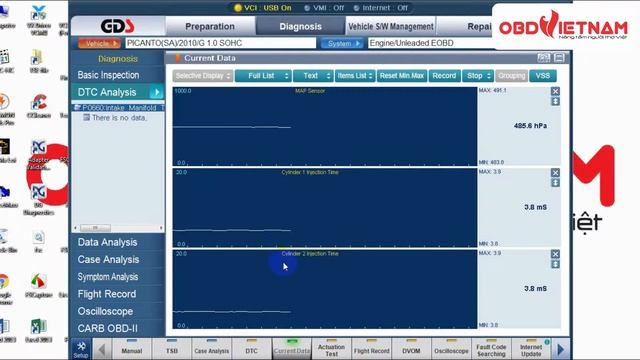Screen dimensions: 640x360
Task: Open Flight Record in bottom toolbar
Action: tap(371, 349)
